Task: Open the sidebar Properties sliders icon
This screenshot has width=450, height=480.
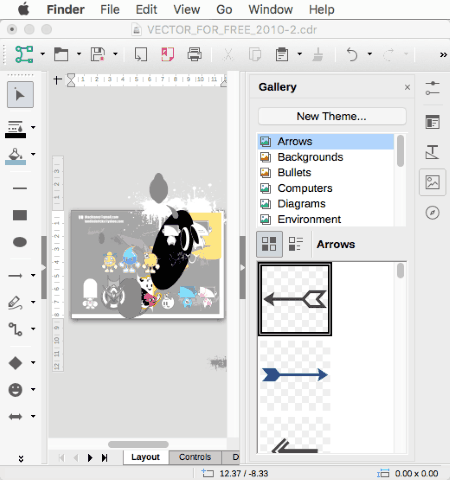Action: click(432, 88)
